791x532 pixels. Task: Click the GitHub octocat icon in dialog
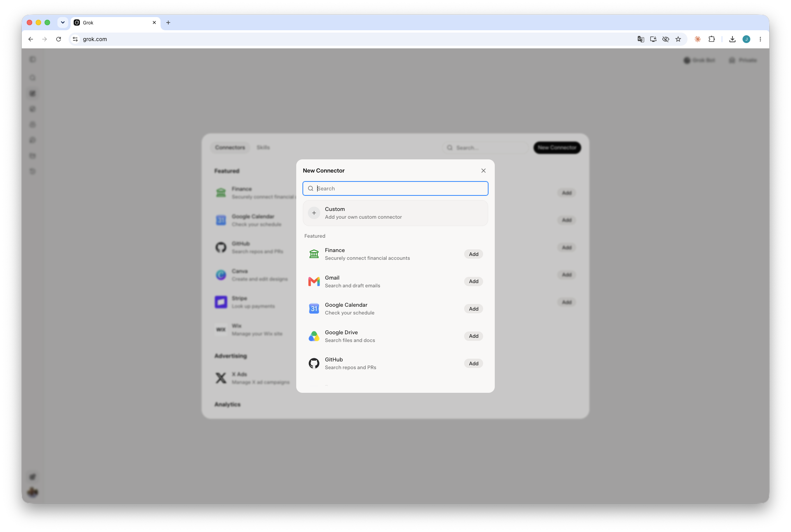tap(314, 364)
